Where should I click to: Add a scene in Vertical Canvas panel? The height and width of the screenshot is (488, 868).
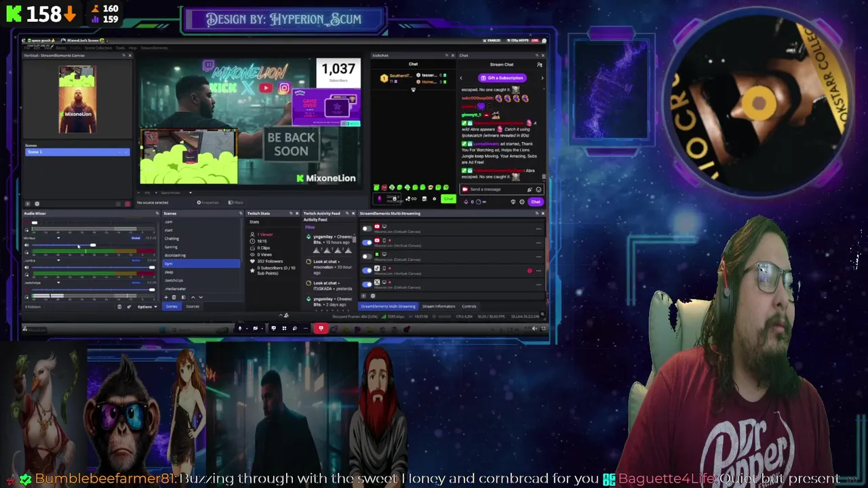tap(28, 203)
